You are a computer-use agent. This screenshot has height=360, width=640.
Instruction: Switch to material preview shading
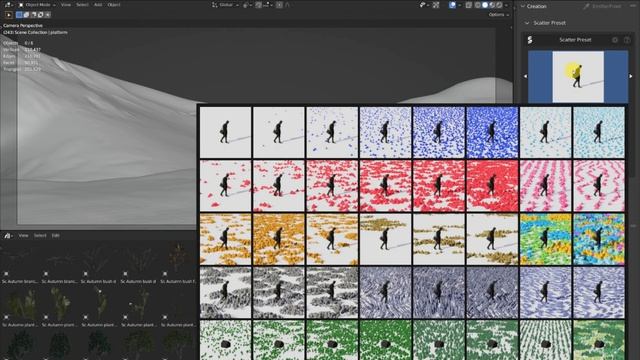click(492, 5)
